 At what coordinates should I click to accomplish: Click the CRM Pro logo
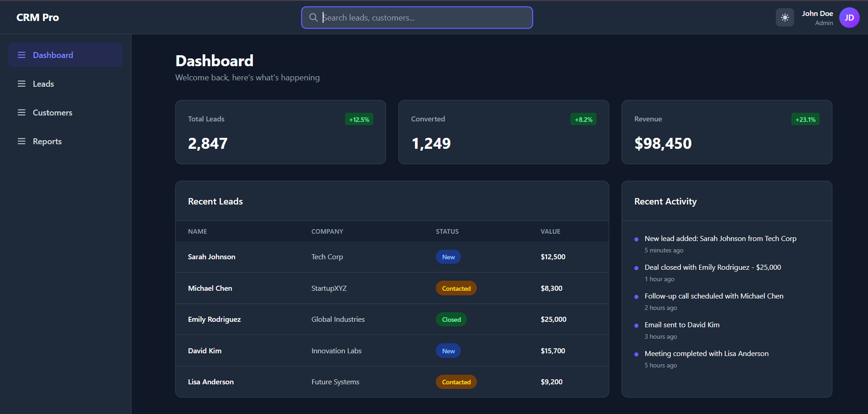point(37,18)
